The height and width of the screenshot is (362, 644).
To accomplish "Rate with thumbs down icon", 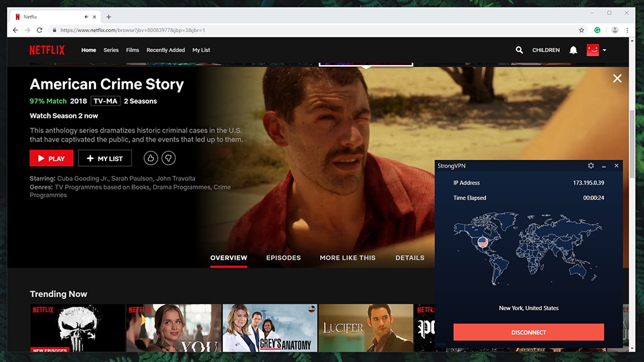I will click(168, 158).
